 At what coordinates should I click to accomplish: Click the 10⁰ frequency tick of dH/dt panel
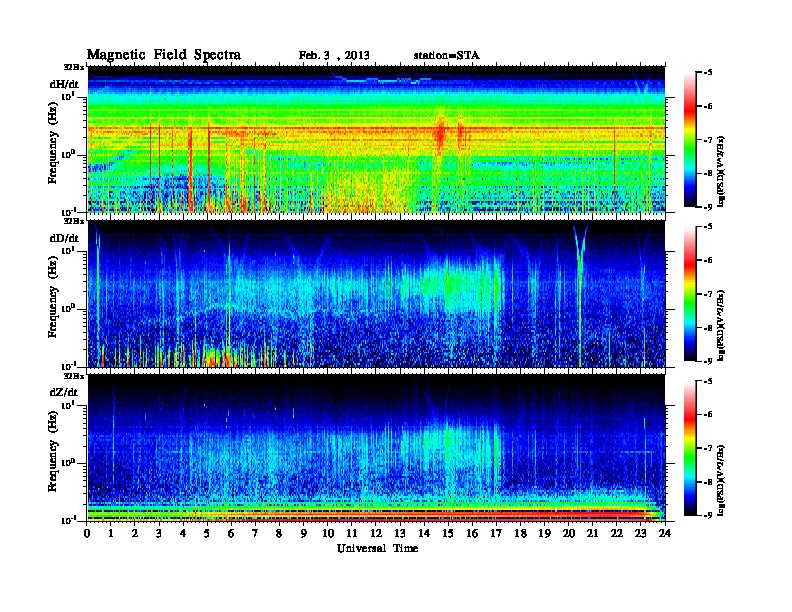click(x=68, y=154)
